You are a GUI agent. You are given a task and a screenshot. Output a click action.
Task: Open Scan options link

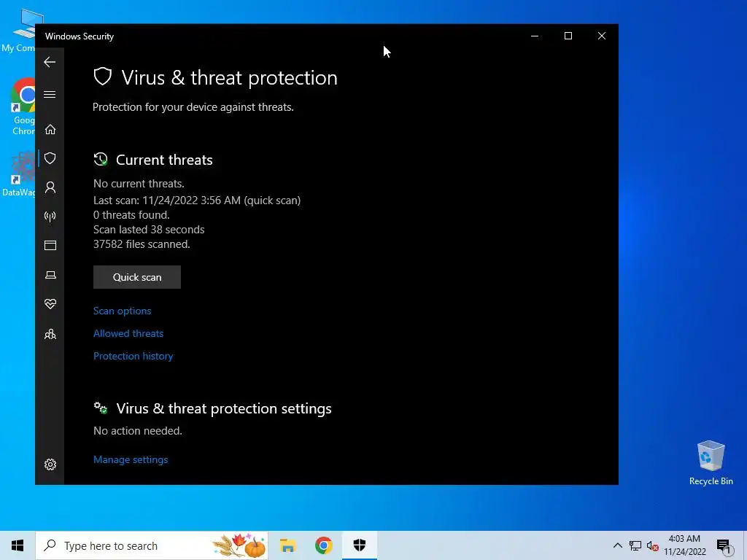point(122,311)
